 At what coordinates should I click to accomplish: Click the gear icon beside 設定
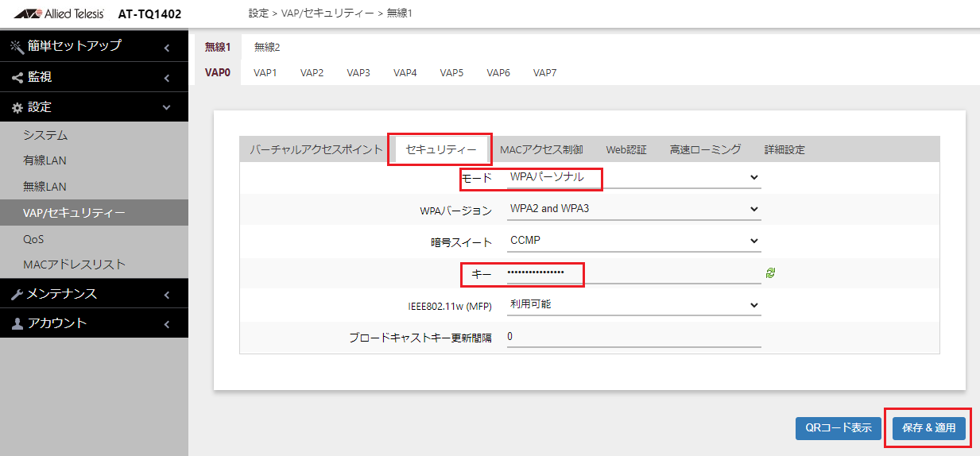17,107
